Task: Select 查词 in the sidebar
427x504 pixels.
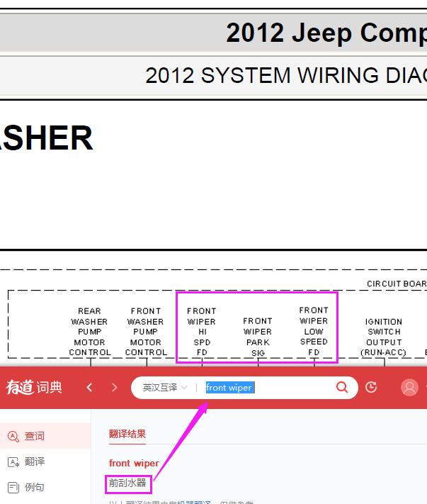Action: click(x=45, y=436)
